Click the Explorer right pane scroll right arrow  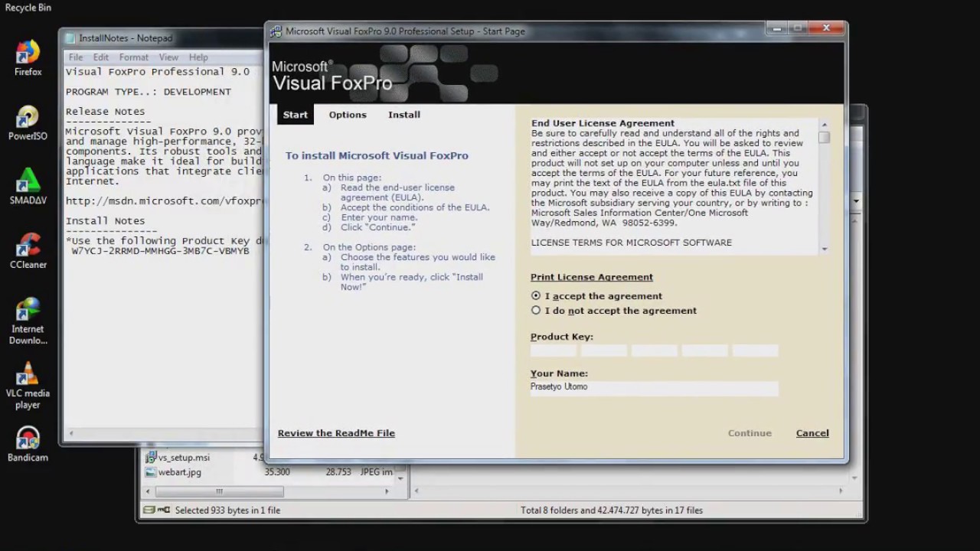pos(841,491)
